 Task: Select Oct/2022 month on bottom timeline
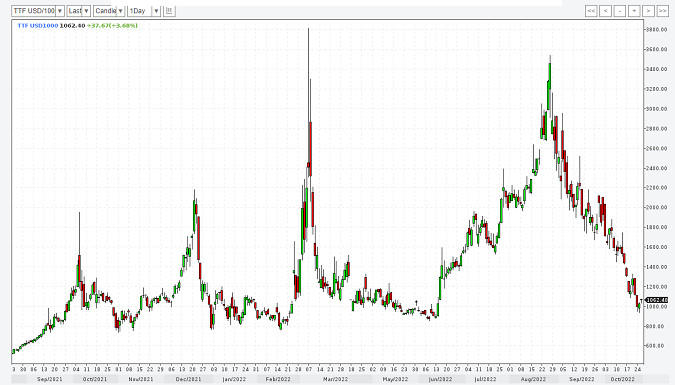pos(622,379)
